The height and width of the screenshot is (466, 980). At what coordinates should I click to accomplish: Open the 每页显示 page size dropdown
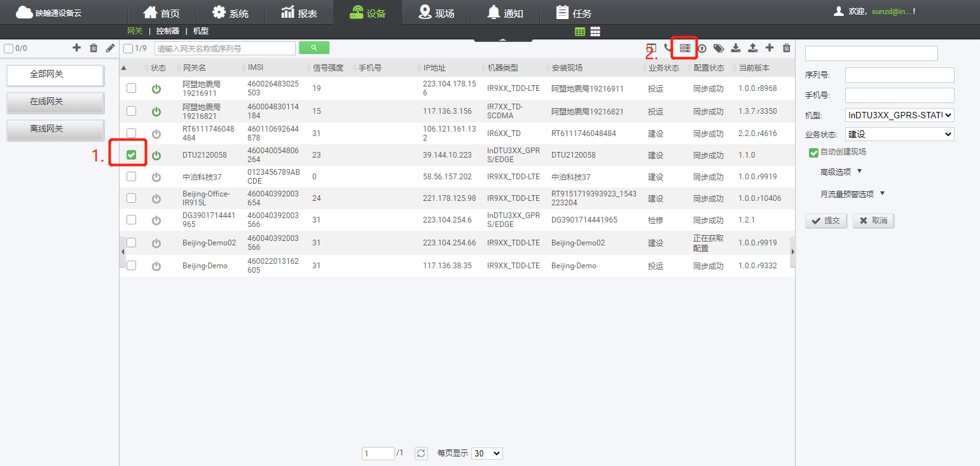click(x=487, y=453)
